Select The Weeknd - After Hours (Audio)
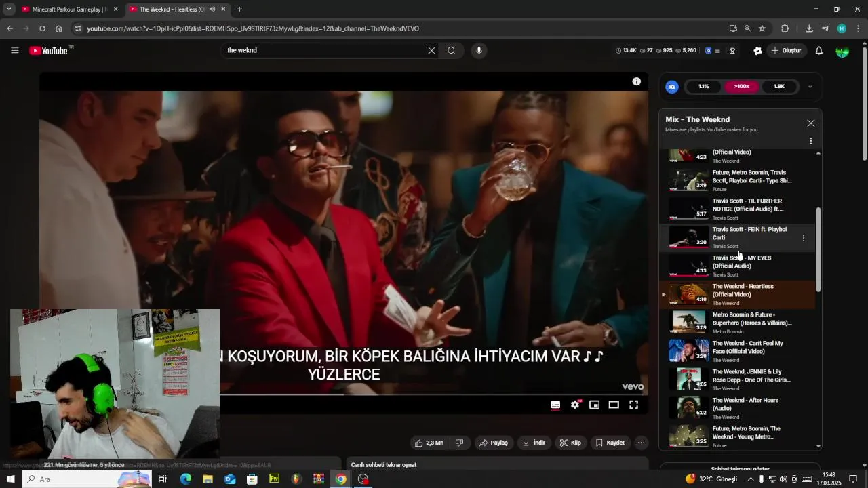The height and width of the screenshot is (488, 868). point(738,408)
